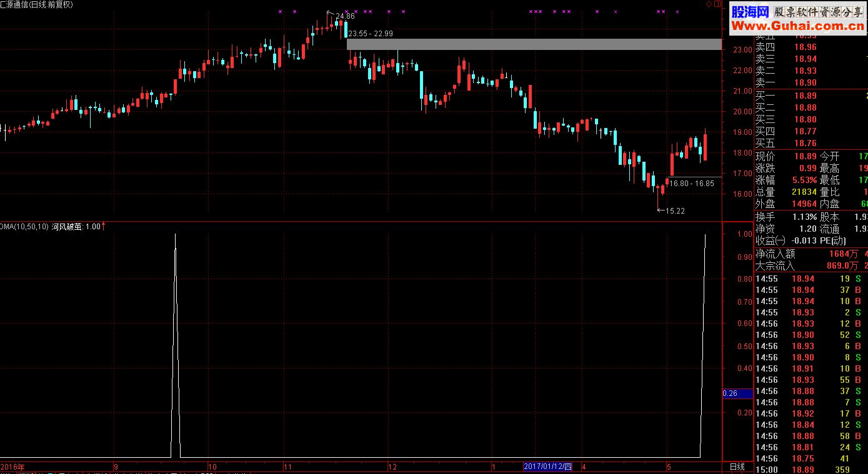The height and width of the screenshot is (474, 868).
Task: Click the diamond icon above the price axis
Action: click(x=709, y=4)
